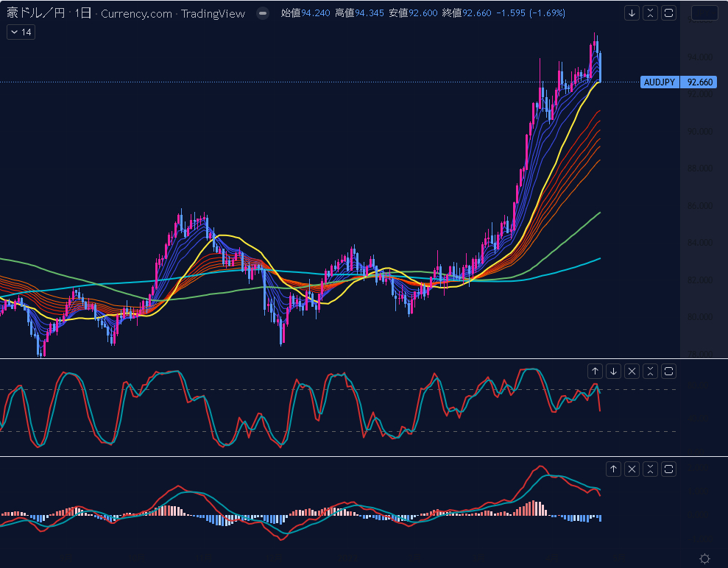The width and height of the screenshot is (728, 568).
Task: Open the price scale currency box
Action: [x=704, y=13]
